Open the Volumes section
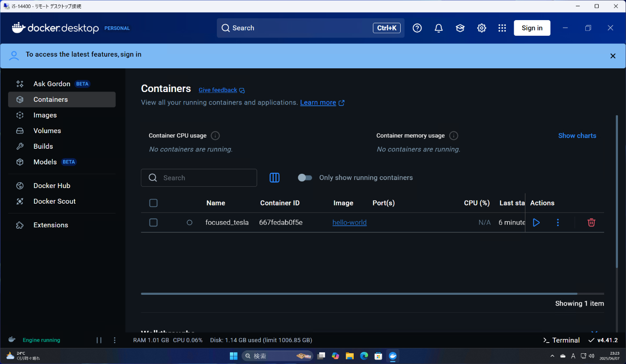Viewport: 626px width, 364px height. [62, 131]
